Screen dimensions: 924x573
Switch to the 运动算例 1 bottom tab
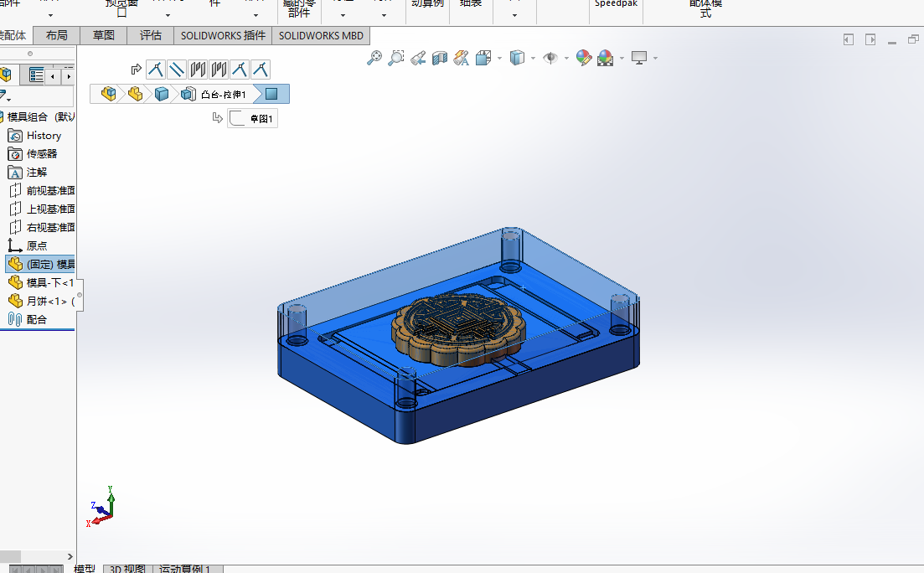point(184,569)
